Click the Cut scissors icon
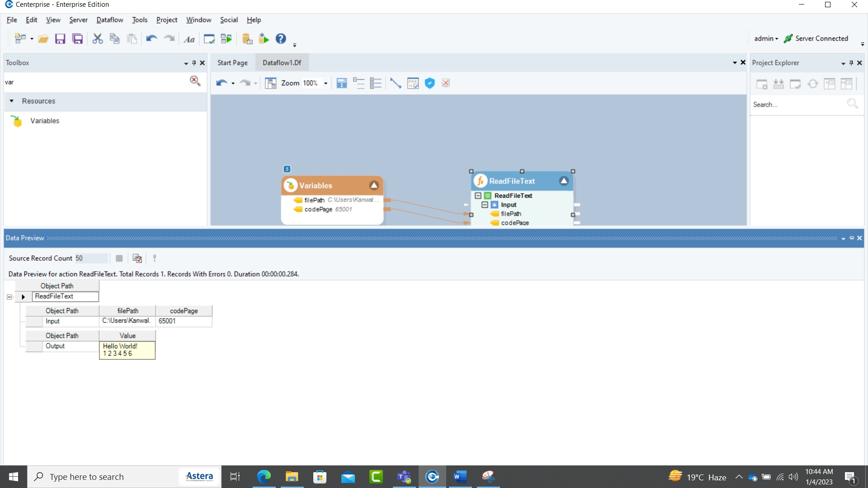Image resolution: width=868 pixels, height=488 pixels. (97, 39)
